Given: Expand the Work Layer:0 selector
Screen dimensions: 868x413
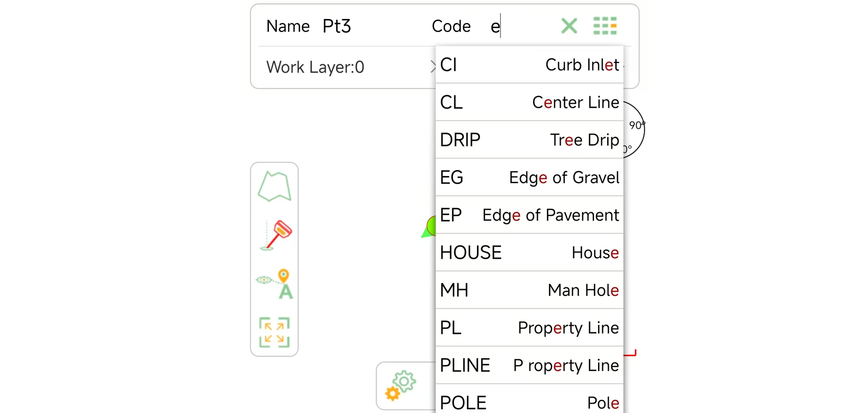Looking at the screenshot, I should pos(344,67).
